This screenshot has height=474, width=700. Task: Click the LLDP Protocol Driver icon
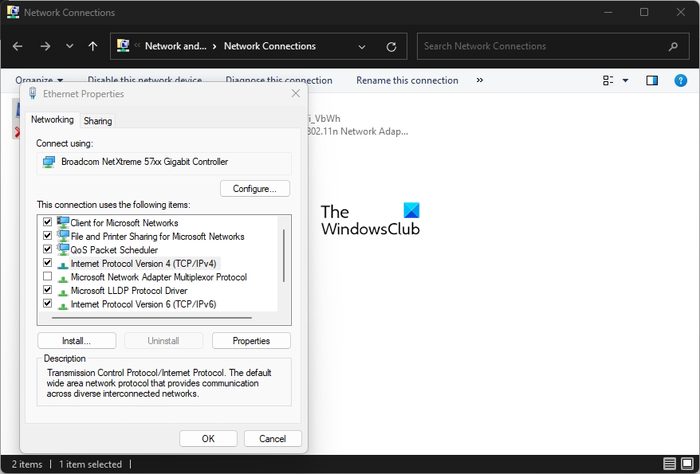pos(63,292)
